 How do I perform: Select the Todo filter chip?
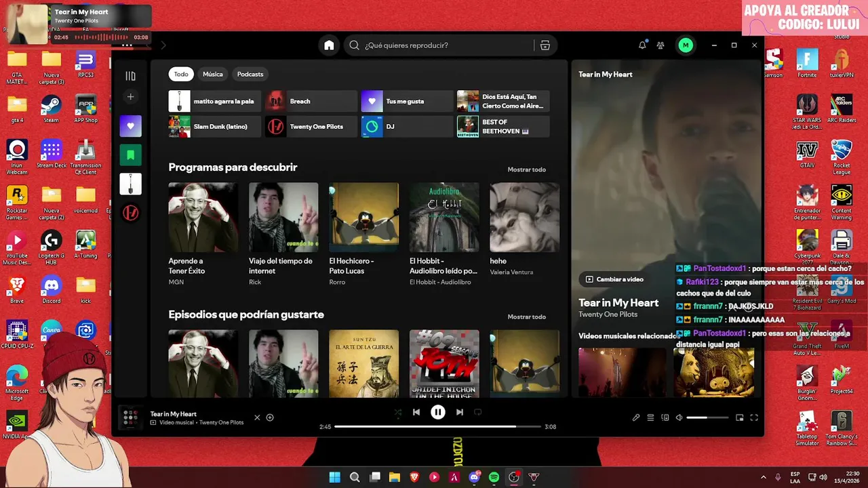click(x=181, y=74)
